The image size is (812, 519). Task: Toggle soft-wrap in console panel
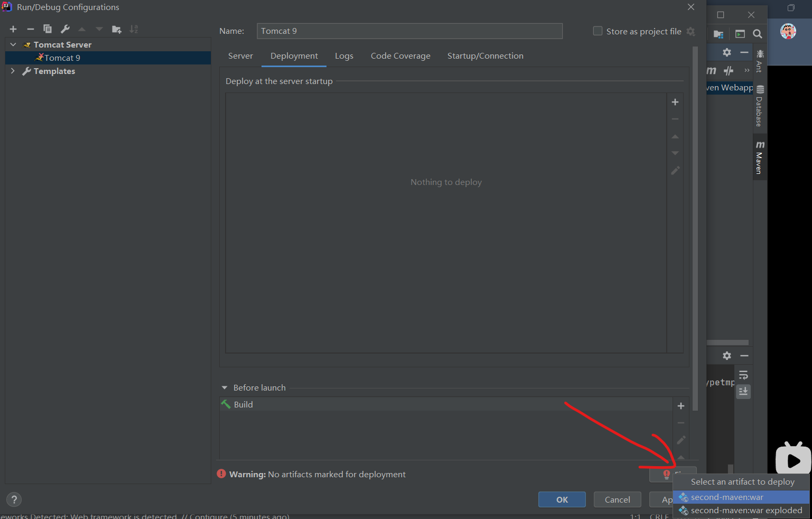coord(743,375)
